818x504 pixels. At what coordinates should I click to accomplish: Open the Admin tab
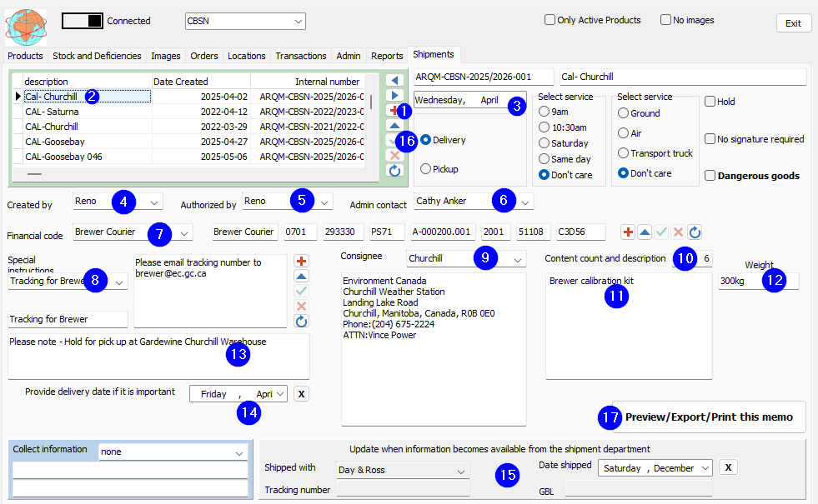point(349,56)
